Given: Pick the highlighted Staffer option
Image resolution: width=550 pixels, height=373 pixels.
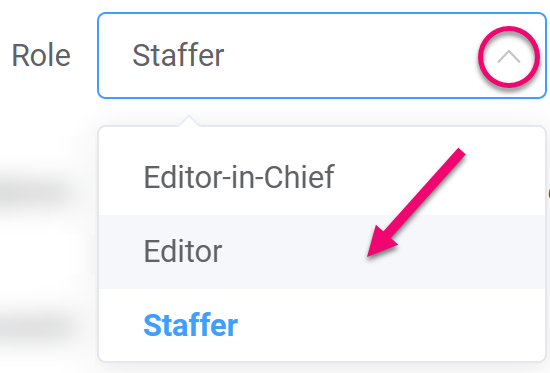Looking at the screenshot, I should [322, 325].
